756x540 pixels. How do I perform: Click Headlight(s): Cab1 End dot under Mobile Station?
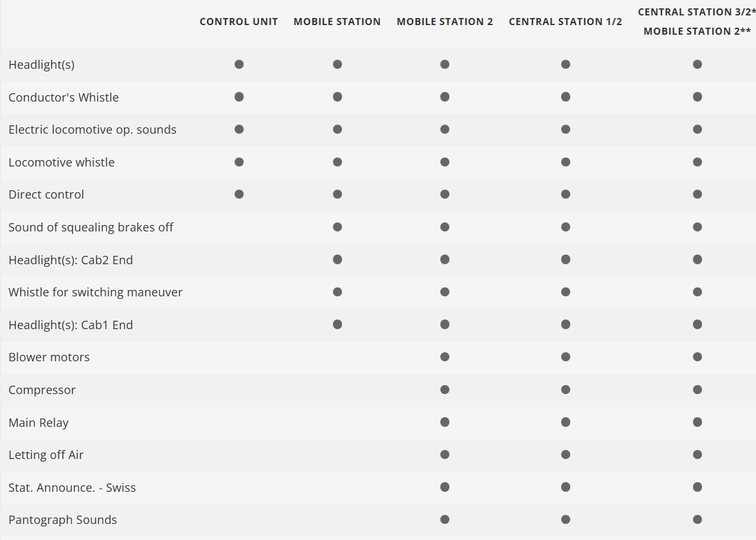tap(337, 325)
